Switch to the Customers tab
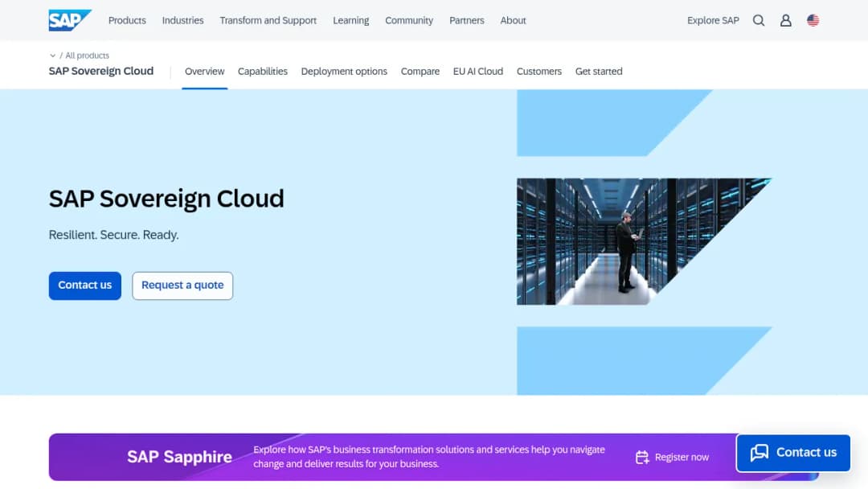Screen dimensions: 868x489 point(539,72)
